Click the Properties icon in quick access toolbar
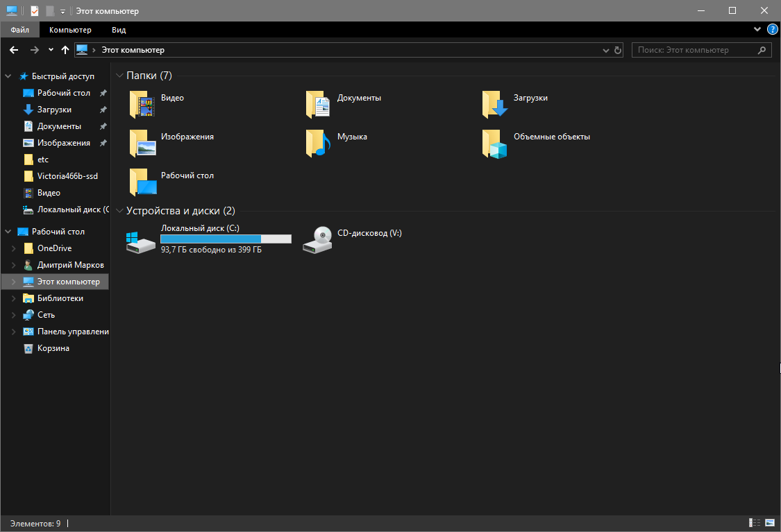This screenshot has width=781, height=532. (35, 10)
